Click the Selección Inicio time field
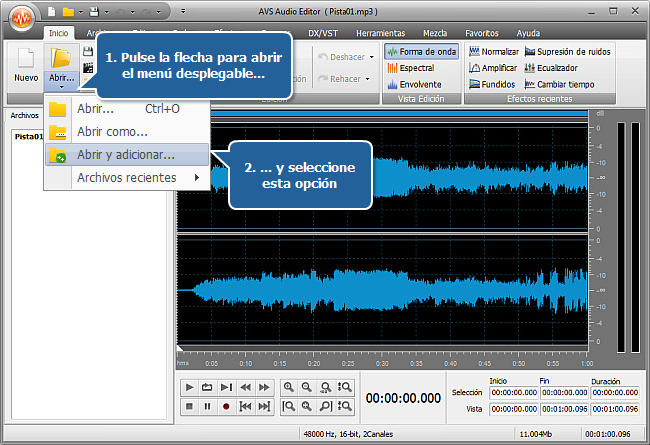This screenshot has height=445, width=650. (x=514, y=392)
